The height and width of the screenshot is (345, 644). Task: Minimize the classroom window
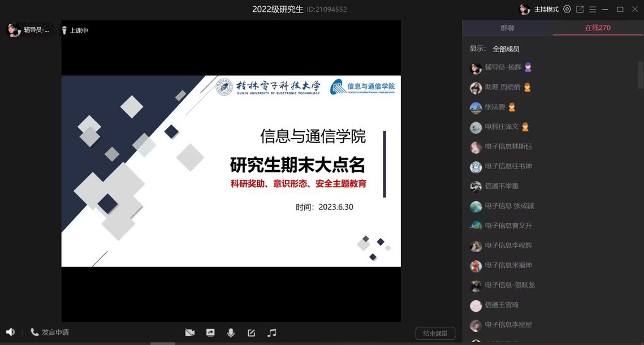605,9
